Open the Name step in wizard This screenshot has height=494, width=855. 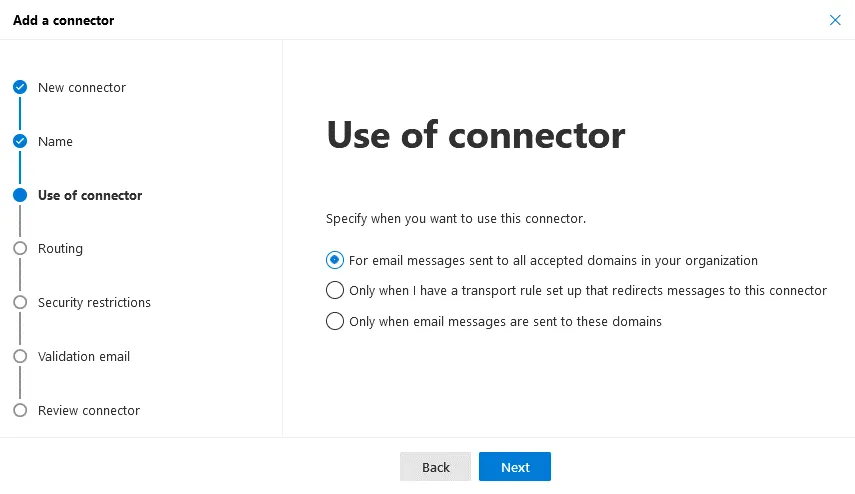[55, 142]
